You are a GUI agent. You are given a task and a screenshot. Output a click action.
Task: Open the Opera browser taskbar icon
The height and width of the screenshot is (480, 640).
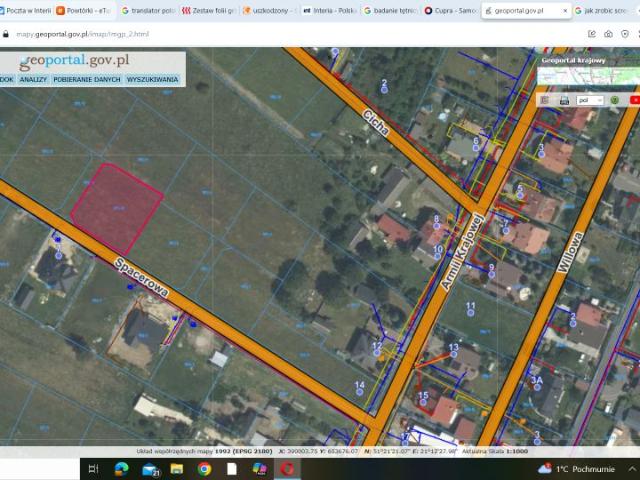click(x=287, y=469)
